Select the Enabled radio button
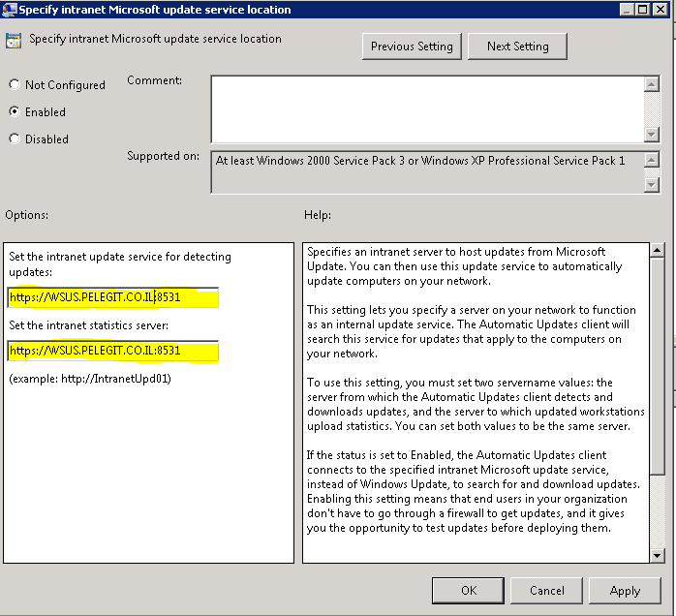Viewport: 676px width, 616px height. [x=15, y=111]
